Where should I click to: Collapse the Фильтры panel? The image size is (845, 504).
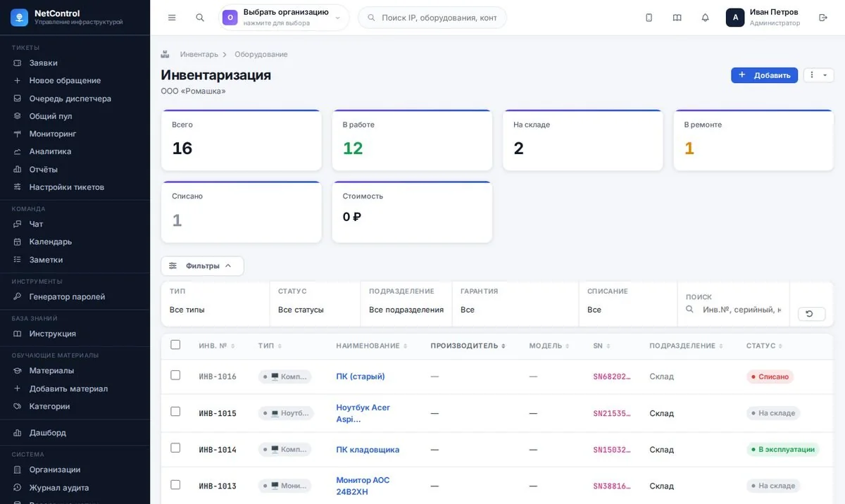pyautogui.click(x=202, y=266)
